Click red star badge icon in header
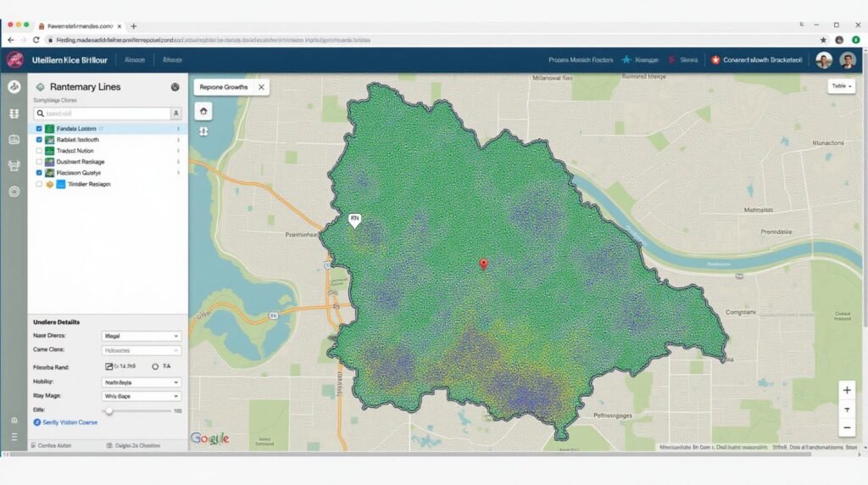868x485 pixels. point(715,60)
